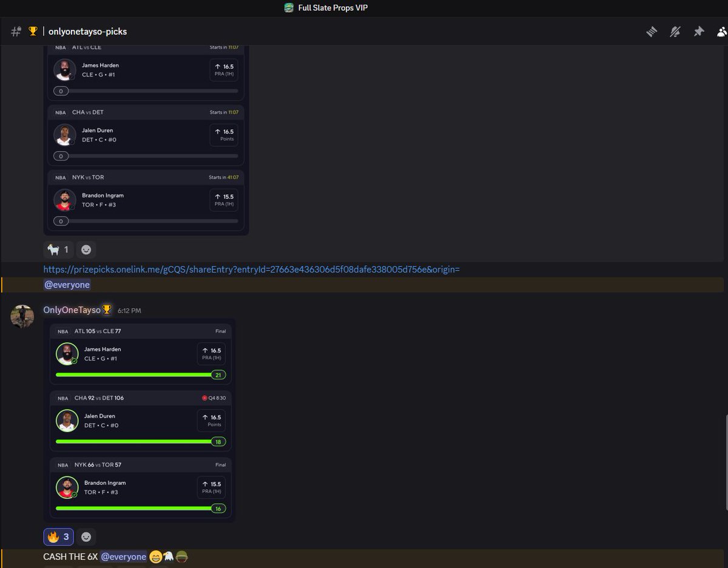Click the NYK 66 vs TOR 57 score header
This screenshot has width=728, height=568.
pos(98,465)
